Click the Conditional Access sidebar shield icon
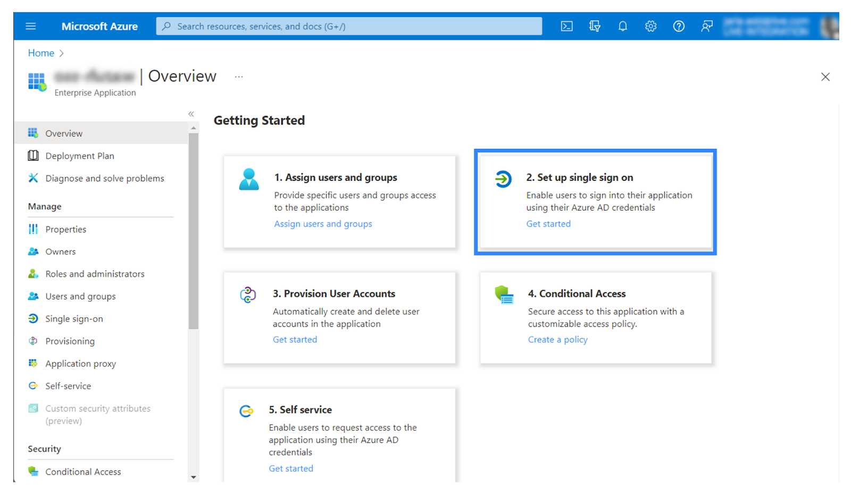The height and width of the screenshot is (504, 851). pos(33,471)
